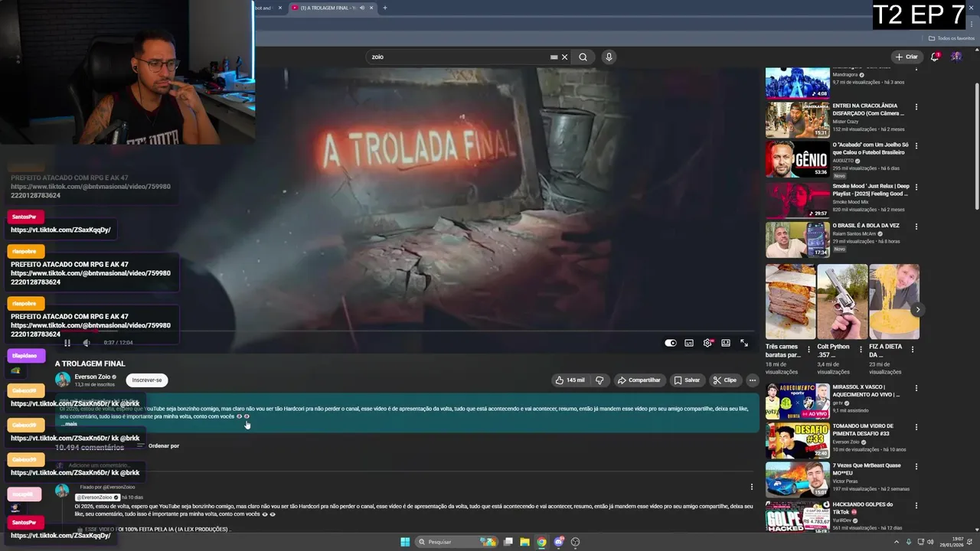Open options menu on pinned comment
980x551 pixels.
coord(751,487)
